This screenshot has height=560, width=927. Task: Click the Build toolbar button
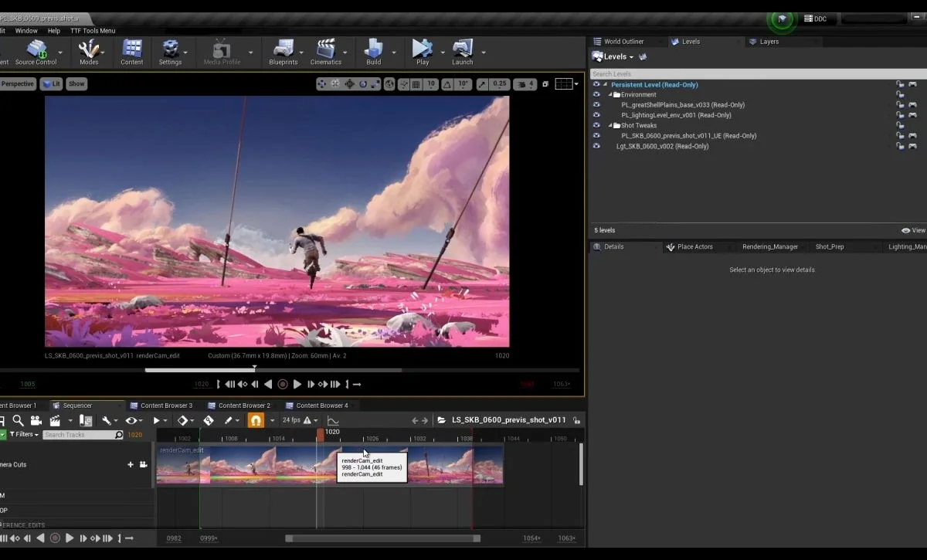click(x=374, y=53)
